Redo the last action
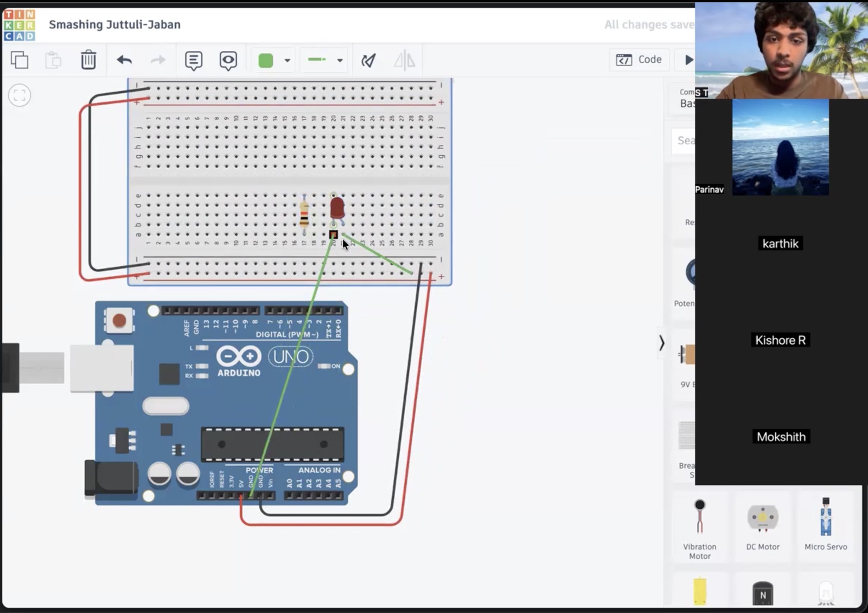This screenshot has width=868, height=613. click(158, 60)
